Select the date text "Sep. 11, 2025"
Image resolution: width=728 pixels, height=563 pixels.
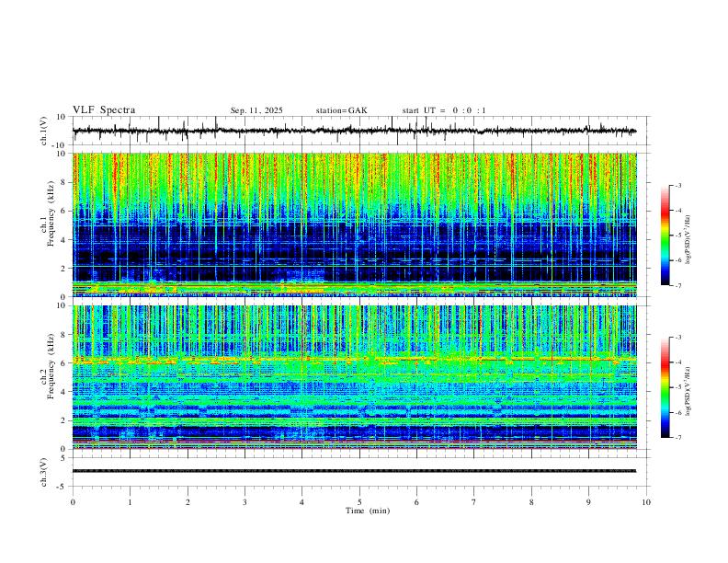[256, 110]
